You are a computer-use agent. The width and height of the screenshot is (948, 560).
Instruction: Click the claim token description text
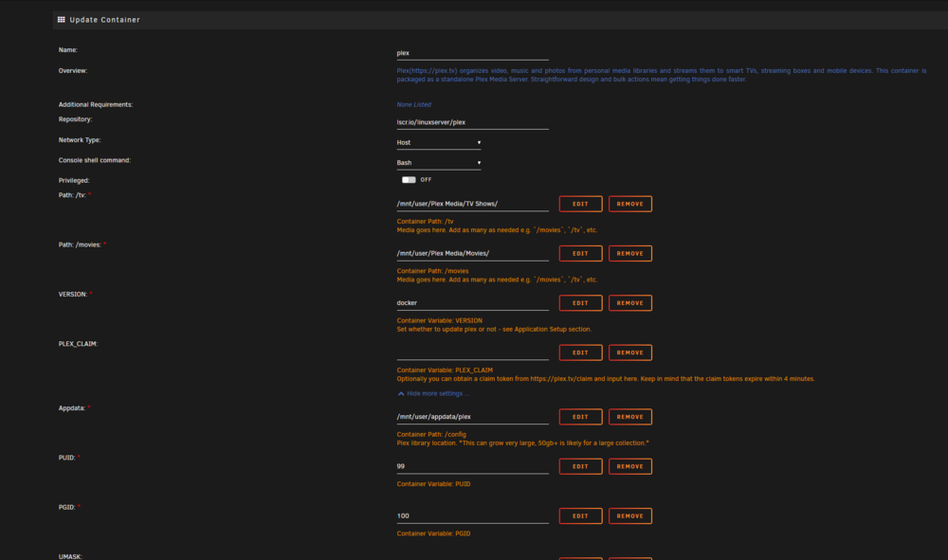pyautogui.click(x=606, y=379)
